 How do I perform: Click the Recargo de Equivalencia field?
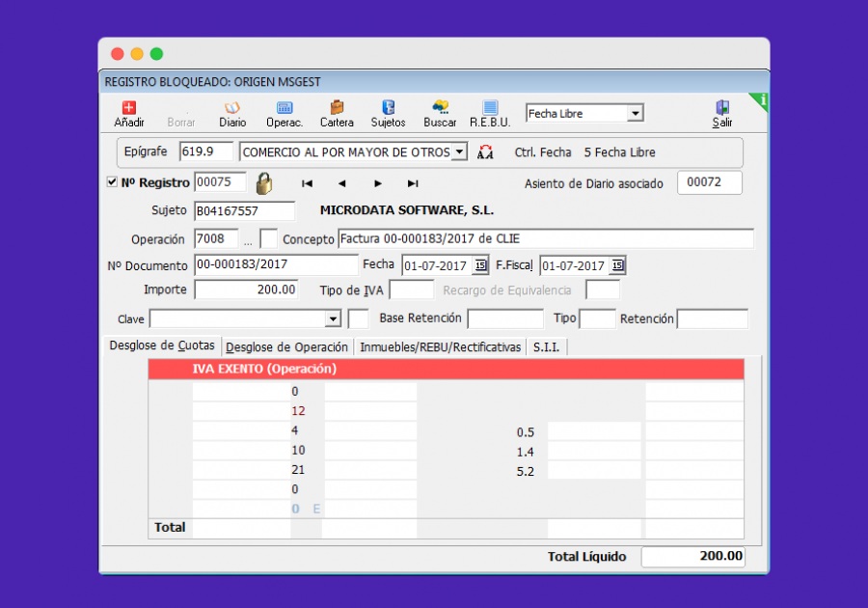(x=603, y=290)
